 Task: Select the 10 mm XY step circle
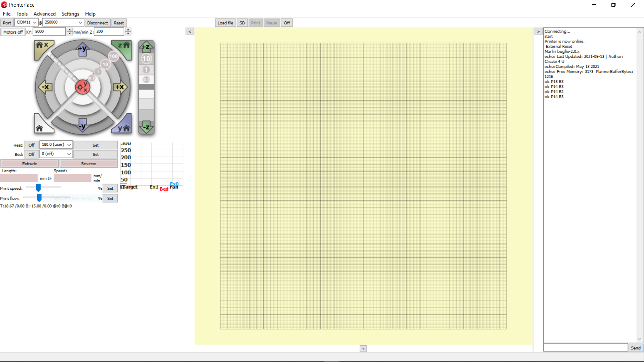coord(105,64)
